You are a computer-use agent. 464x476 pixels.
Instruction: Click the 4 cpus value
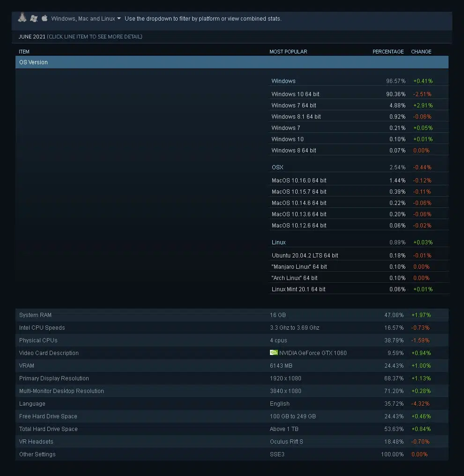pos(278,340)
